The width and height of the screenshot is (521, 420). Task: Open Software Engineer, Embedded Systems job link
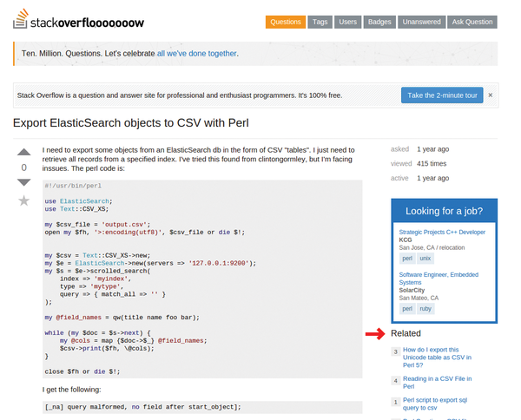click(439, 279)
